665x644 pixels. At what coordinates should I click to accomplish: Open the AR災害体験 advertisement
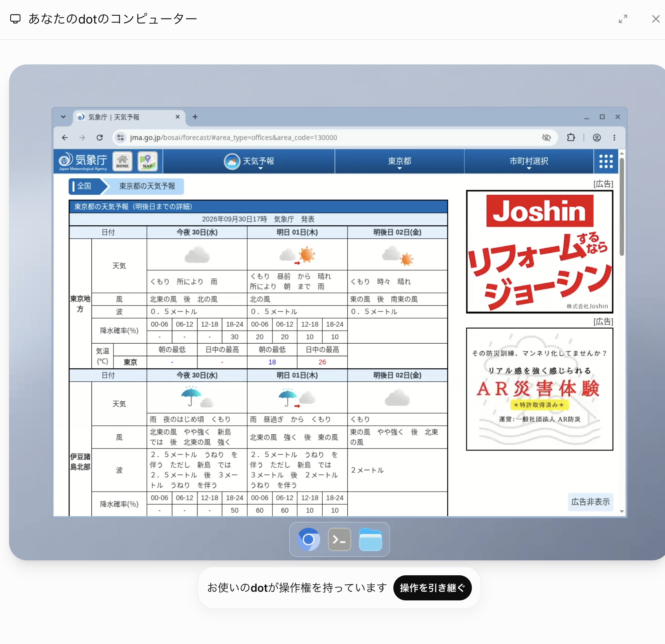[539, 389]
